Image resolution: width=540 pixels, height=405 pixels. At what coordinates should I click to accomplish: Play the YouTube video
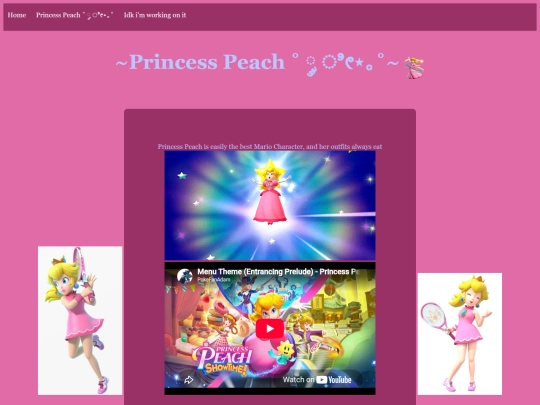pyautogui.click(x=270, y=329)
